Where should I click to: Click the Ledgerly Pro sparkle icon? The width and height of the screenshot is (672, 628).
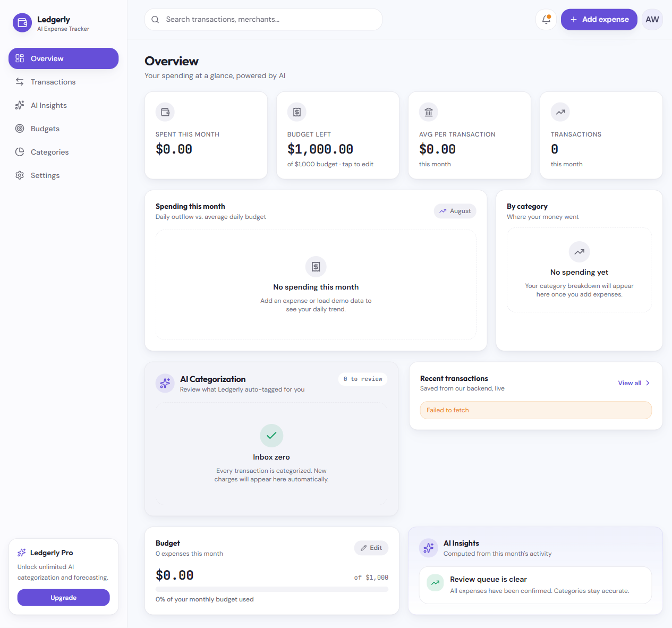click(x=22, y=553)
